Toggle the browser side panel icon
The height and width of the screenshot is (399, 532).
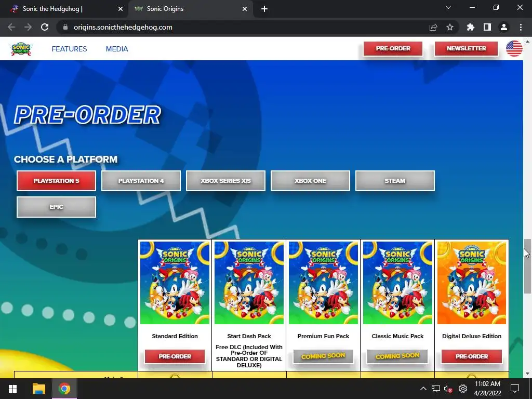487,27
